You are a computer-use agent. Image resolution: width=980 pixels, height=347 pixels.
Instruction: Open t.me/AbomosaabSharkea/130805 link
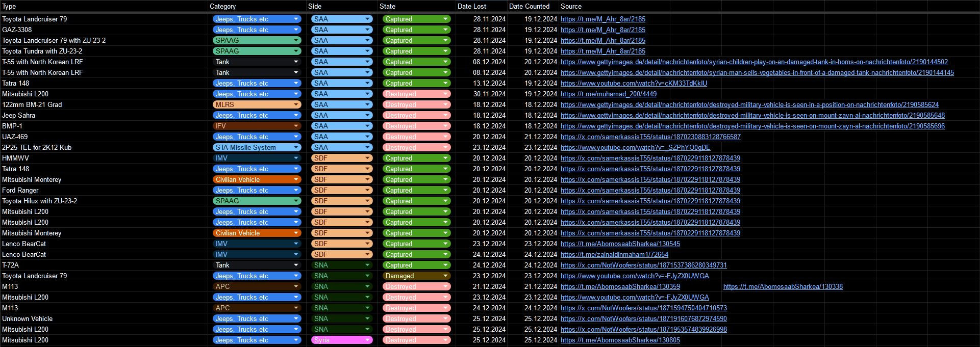pyautogui.click(x=620, y=340)
